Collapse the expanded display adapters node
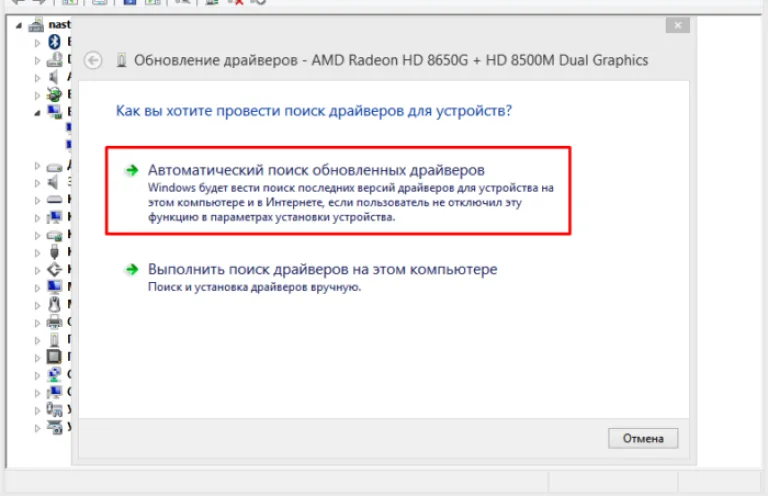This screenshot has height=496, width=768. point(37,113)
